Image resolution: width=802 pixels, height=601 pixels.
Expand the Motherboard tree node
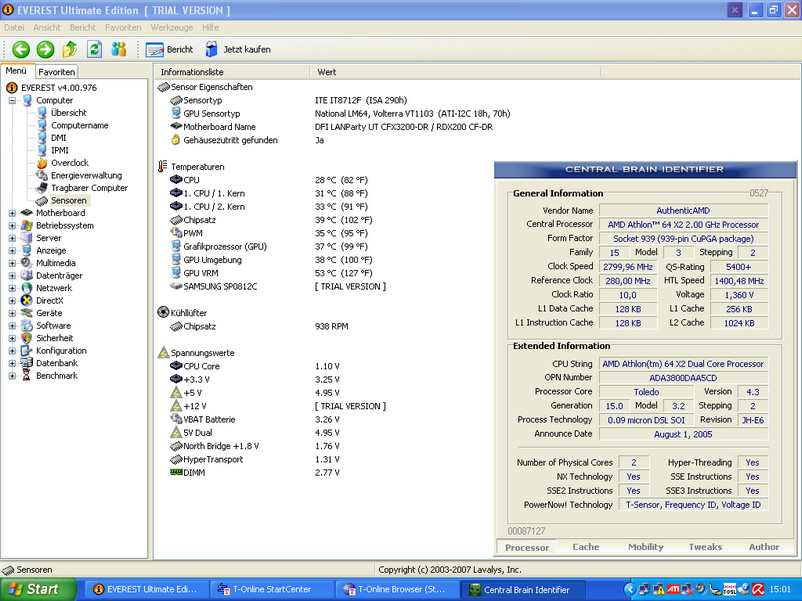coord(12,213)
